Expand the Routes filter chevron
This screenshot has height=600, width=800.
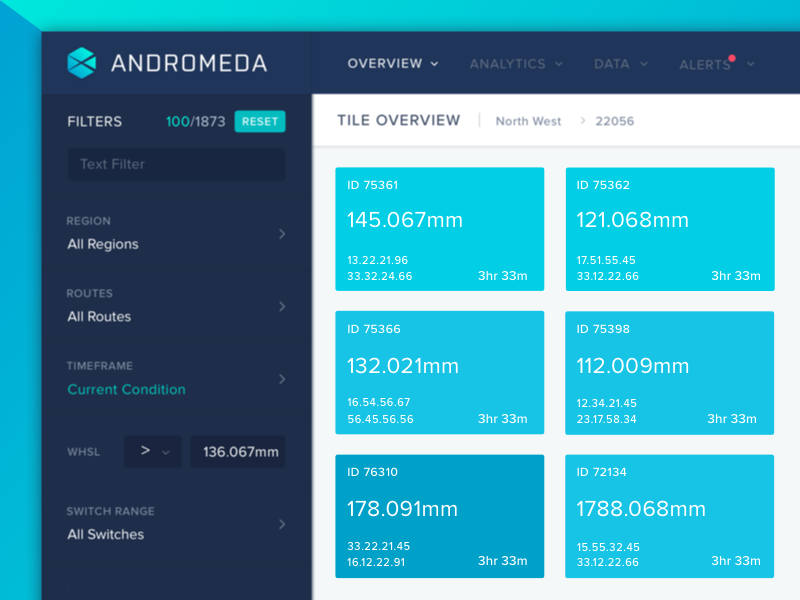tap(282, 306)
